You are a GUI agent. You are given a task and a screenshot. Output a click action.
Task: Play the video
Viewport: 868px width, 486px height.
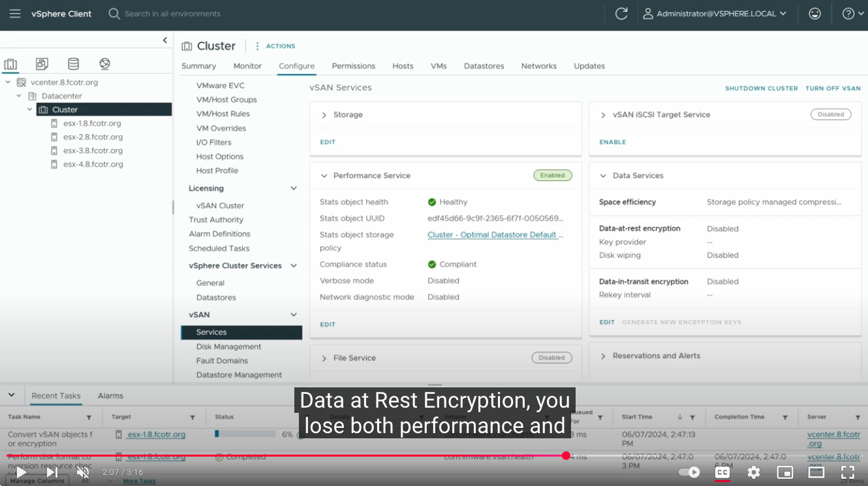pos(22,472)
